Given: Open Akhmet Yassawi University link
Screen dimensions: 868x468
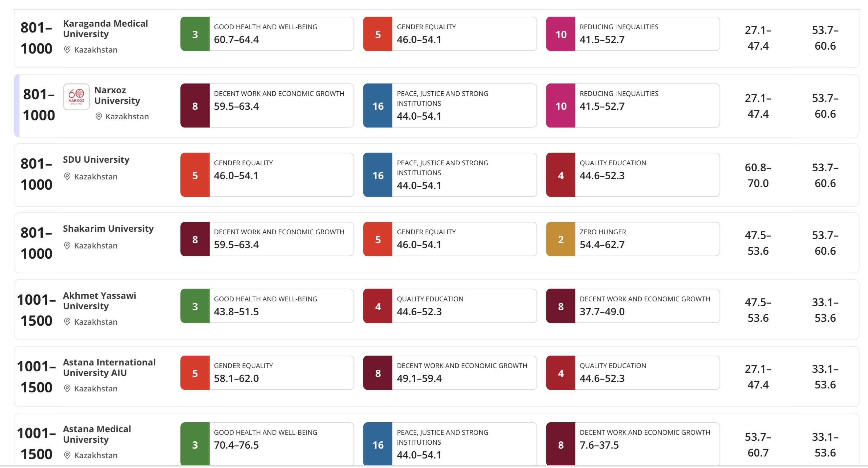Looking at the screenshot, I should tap(100, 300).
